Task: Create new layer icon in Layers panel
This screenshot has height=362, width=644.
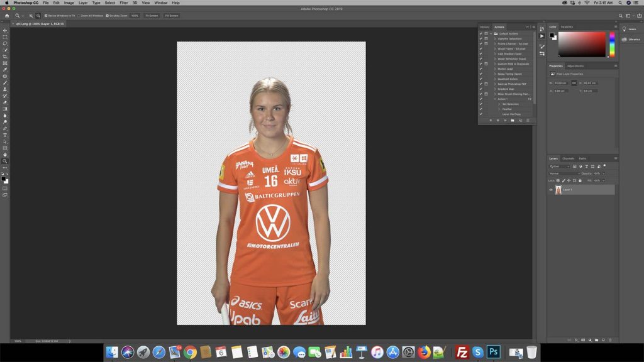Action: click(603, 340)
